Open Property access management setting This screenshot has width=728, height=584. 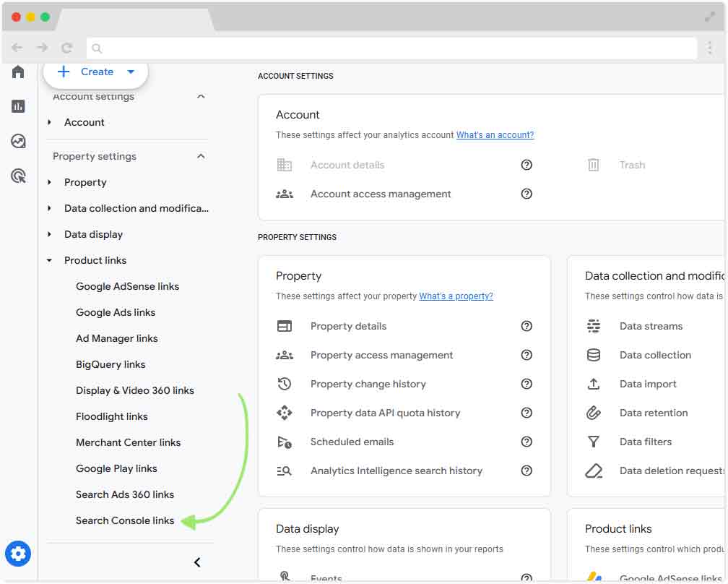[381, 355]
